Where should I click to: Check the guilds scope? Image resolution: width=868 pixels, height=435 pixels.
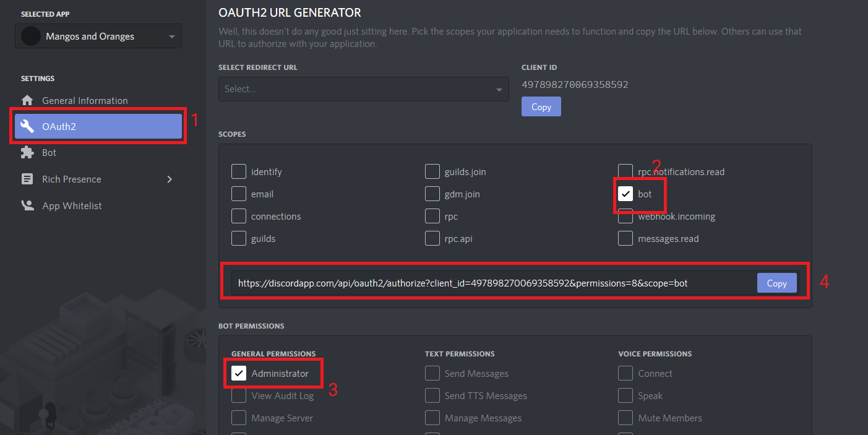239,238
